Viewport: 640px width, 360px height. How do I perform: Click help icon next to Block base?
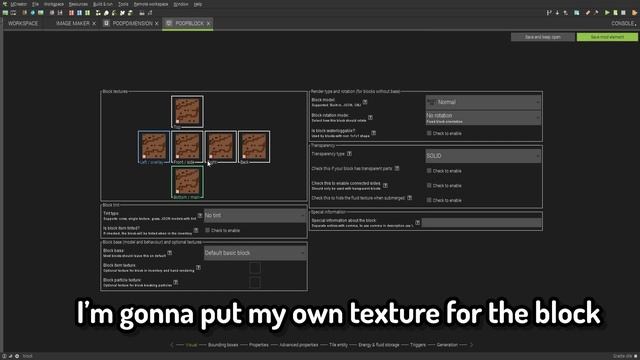pos(169,253)
